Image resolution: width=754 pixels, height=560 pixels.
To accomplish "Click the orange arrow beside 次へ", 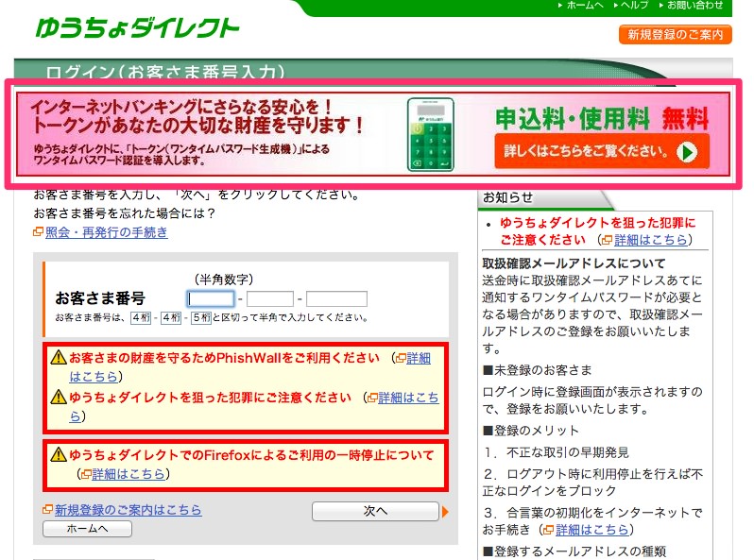I will pos(445,512).
